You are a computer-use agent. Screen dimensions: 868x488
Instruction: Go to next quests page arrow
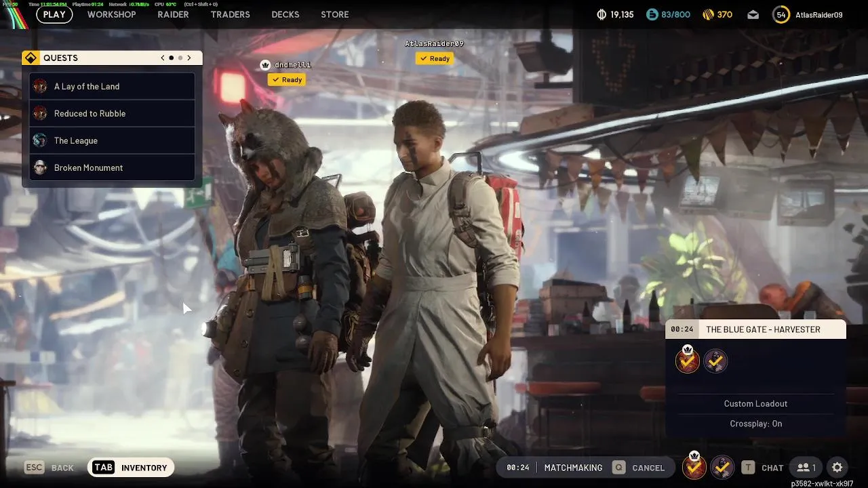pos(189,58)
